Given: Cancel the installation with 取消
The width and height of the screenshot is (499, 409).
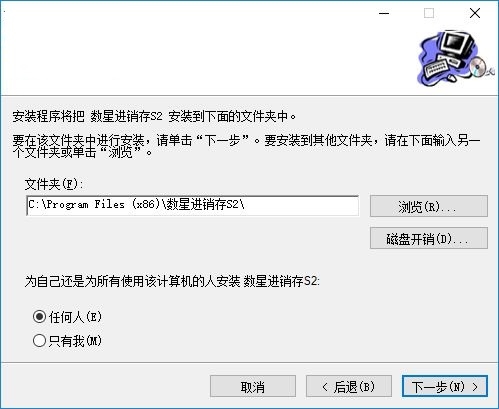Looking at the screenshot, I should pos(253,386).
